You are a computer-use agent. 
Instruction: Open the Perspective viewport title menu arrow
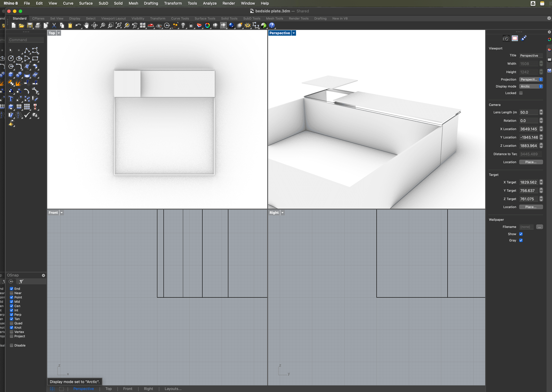click(294, 33)
